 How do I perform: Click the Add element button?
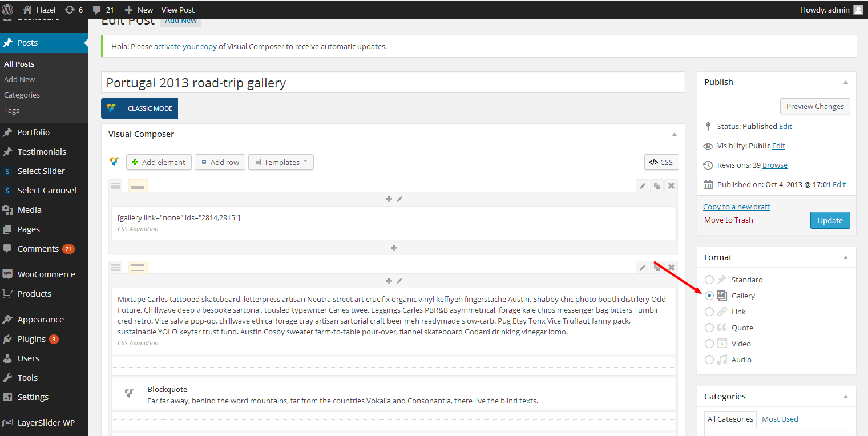pyautogui.click(x=158, y=162)
